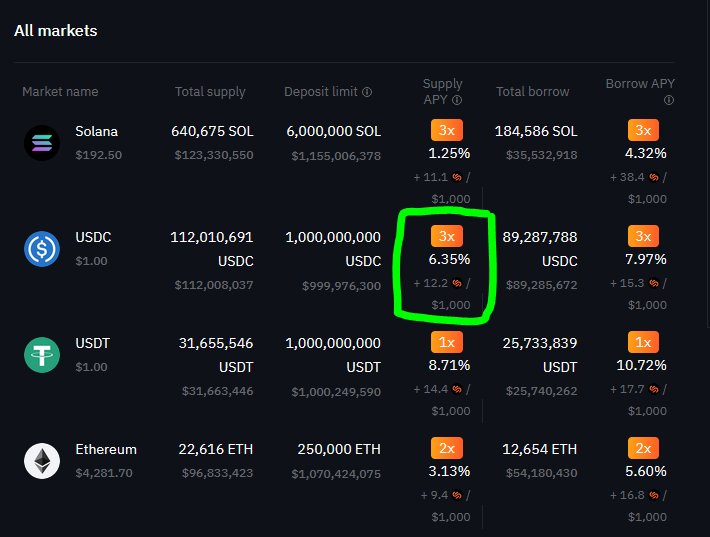Open the USDT market name
The height and width of the screenshot is (537, 710).
pos(92,343)
